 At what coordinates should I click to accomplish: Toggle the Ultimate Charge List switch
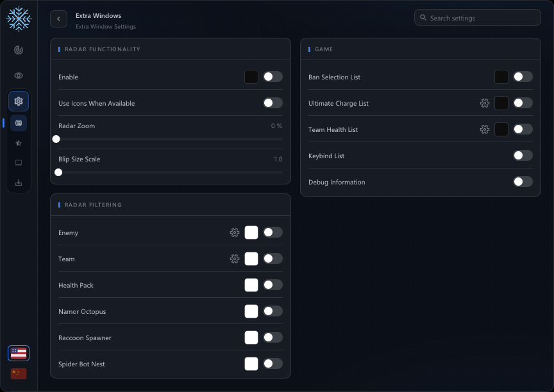tap(523, 103)
